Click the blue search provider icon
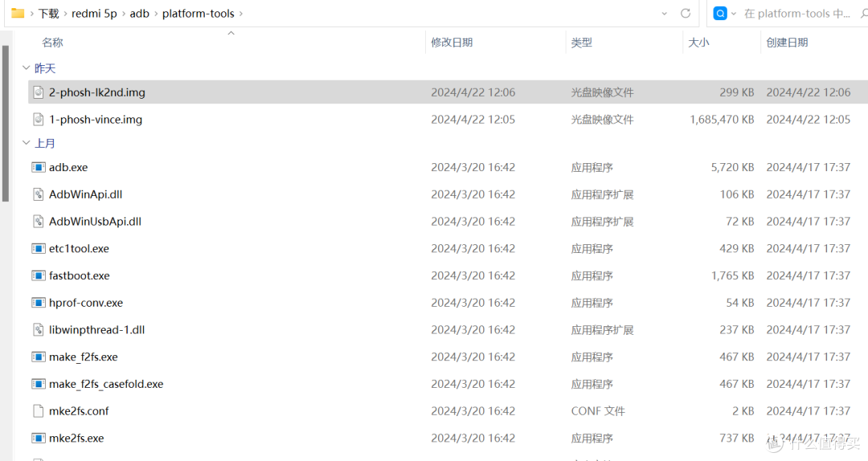The height and width of the screenshot is (461, 868). pyautogui.click(x=720, y=14)
